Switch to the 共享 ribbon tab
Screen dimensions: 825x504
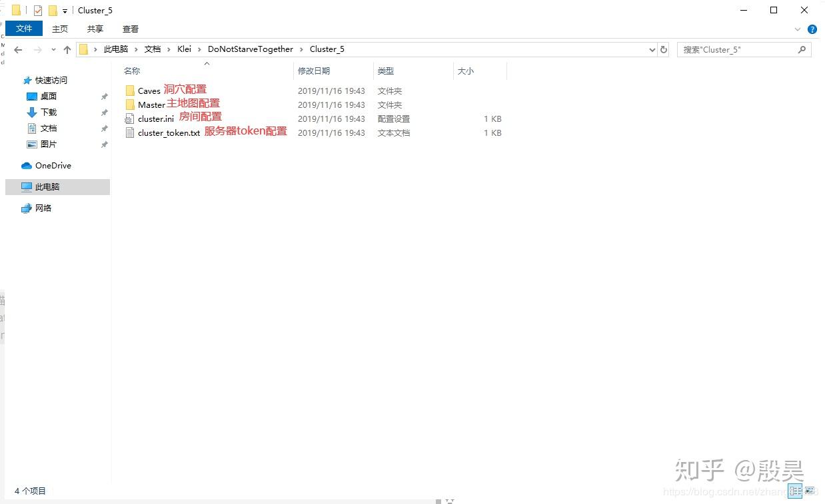coord(95,29)
